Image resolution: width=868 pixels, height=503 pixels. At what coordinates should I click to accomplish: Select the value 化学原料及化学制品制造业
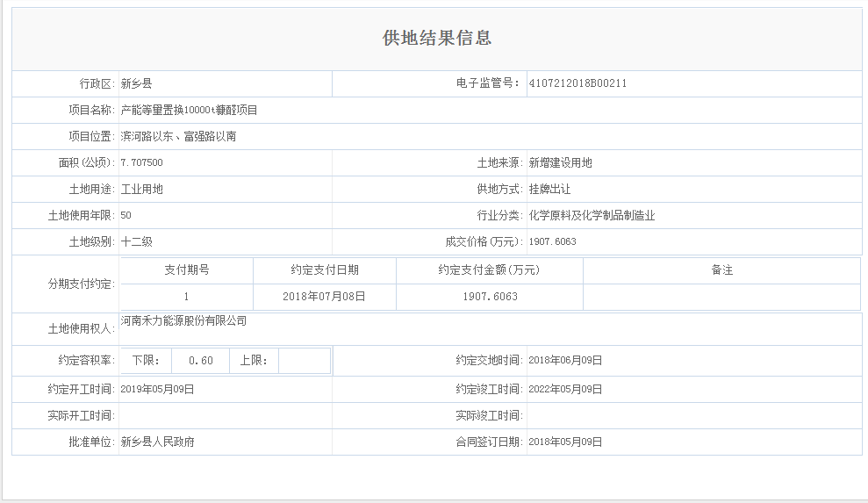[592, 215]
